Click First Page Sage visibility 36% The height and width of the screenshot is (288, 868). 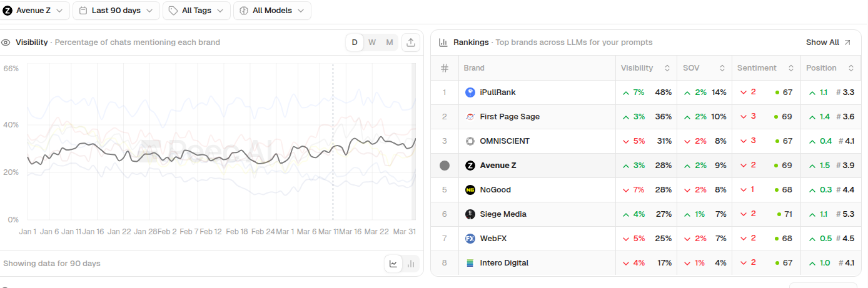(x=663, y=117)
